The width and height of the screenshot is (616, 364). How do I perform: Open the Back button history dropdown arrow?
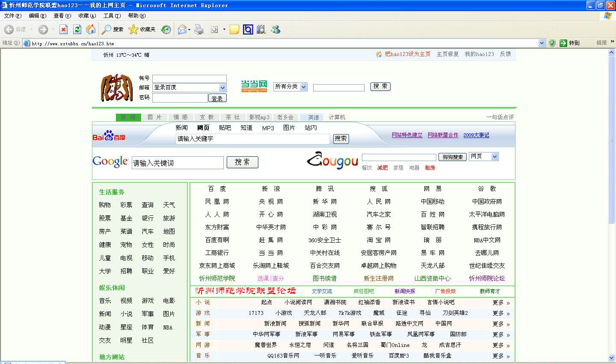[x=31, y=29]
